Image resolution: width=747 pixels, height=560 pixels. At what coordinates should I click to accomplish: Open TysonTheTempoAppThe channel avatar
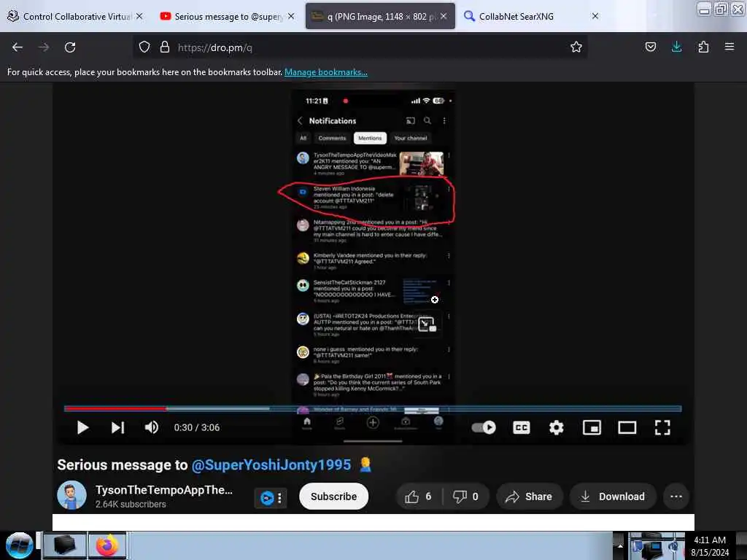(71, 495)
